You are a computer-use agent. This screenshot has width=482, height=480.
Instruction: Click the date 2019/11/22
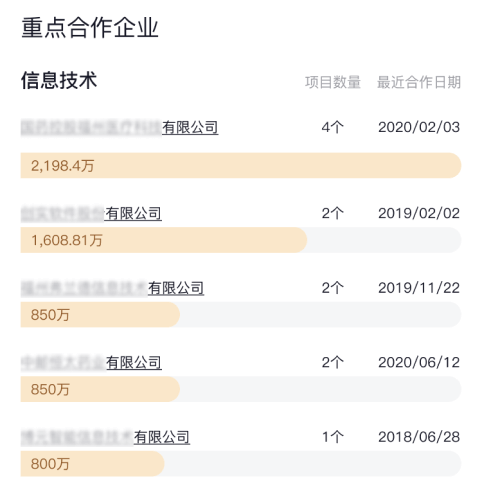419,288
